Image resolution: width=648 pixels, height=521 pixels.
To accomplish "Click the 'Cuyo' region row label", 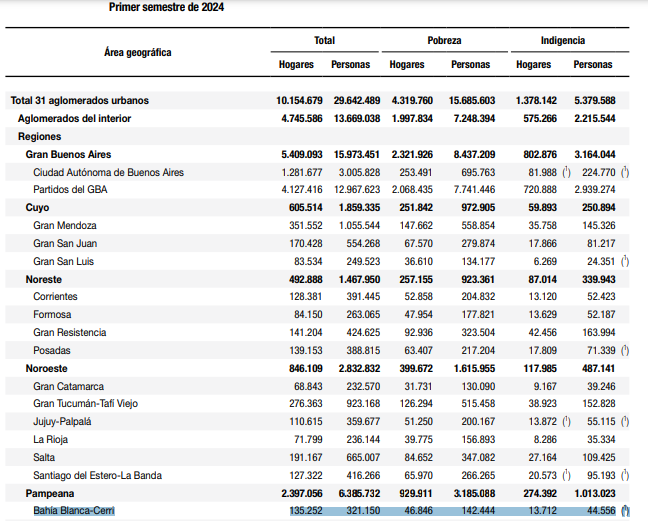I will (x=37, y=208).
